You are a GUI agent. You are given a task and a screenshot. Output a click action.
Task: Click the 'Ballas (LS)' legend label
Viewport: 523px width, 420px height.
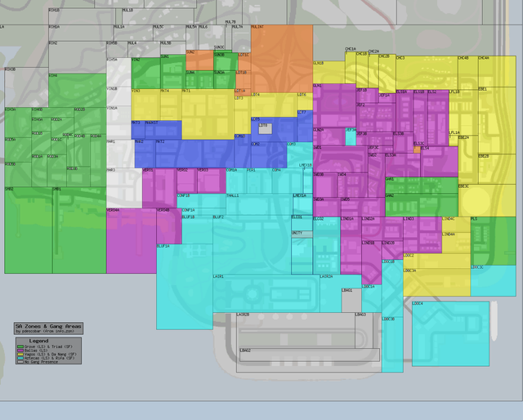pos(36,351)
